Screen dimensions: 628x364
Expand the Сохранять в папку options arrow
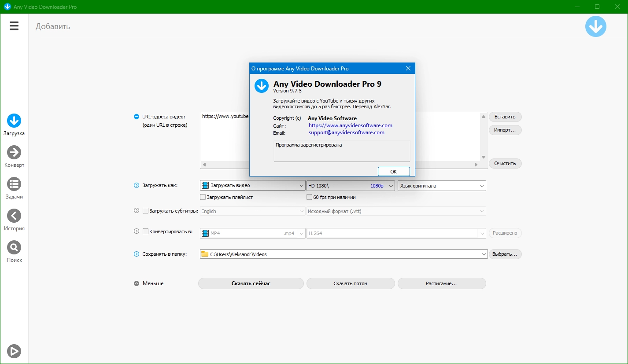pyautogui.click(x=137, y=254)
